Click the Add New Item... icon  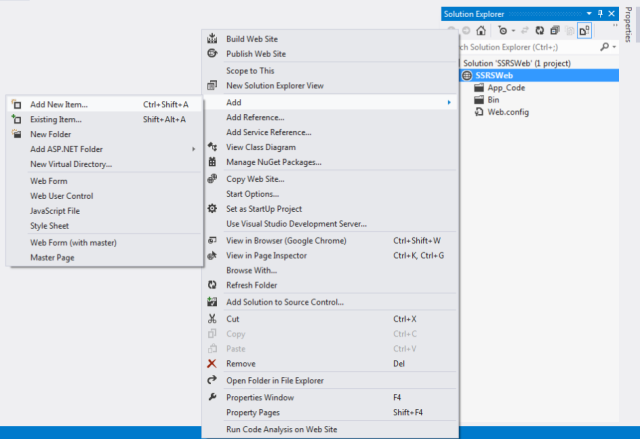16,104
